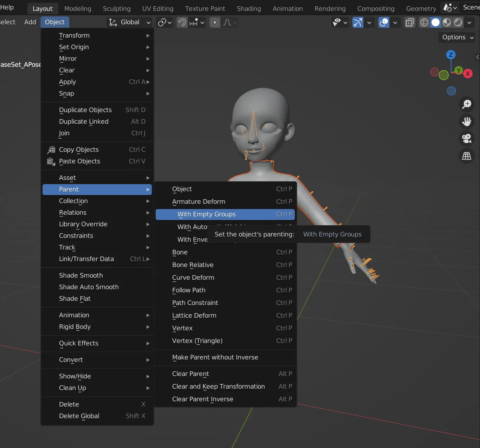Choose Armature Deform parent option
The height and width of the screenshot is (448, 480).
(226, 202)
